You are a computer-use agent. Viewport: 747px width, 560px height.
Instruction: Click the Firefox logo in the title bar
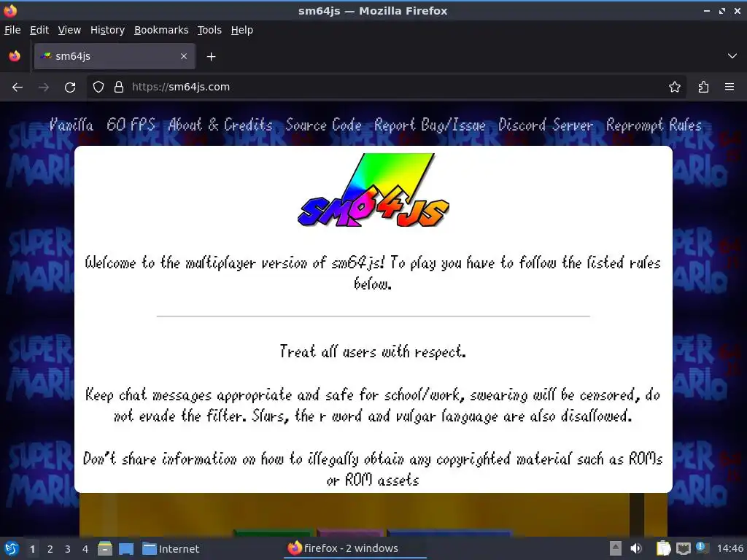10,10
